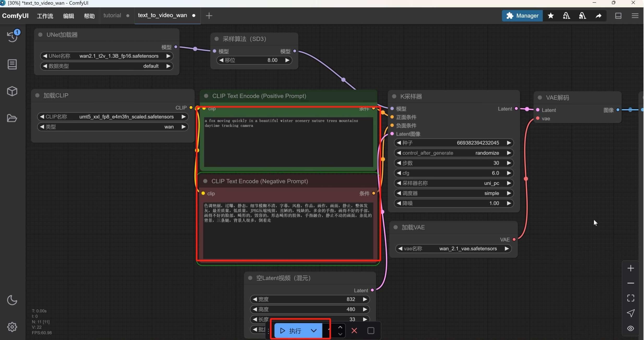Open the 类型 wan combo
The image size is (644, 340).
tap(113, 127)
